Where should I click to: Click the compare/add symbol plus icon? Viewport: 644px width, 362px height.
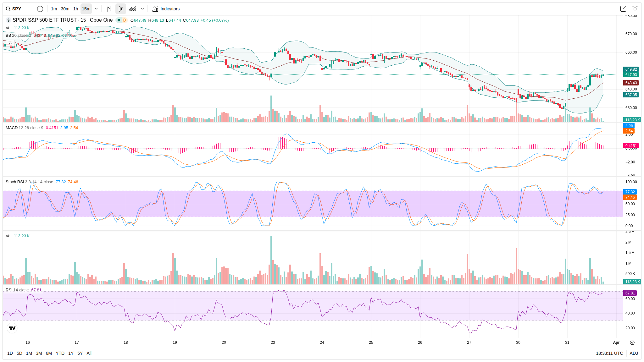tap(40, 9)
